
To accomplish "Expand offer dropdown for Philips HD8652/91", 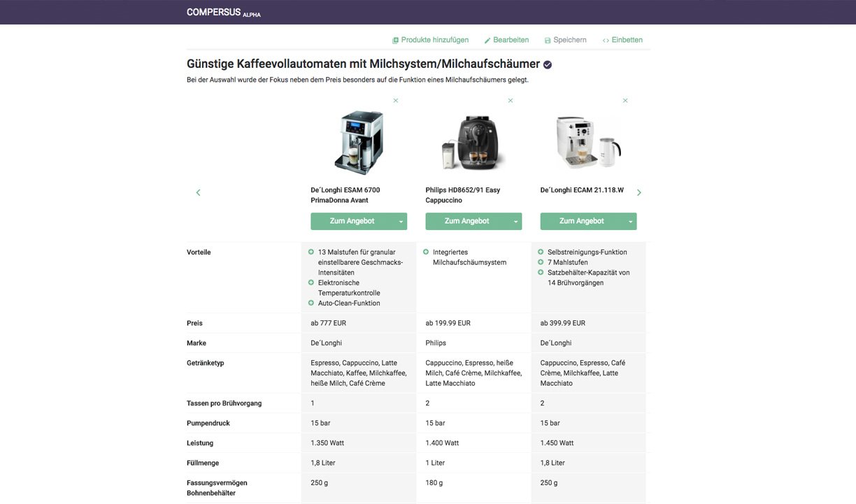I will (x=515, y=222).
